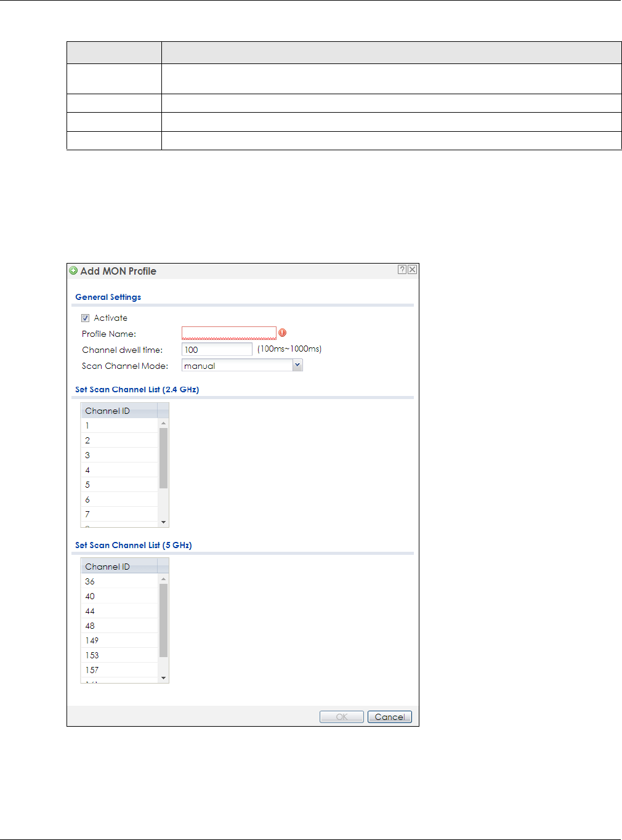The width and height of the screenshot is (622, 840).
Task: Select channel 40 in 5 GHz list
Action: point(119,596)
